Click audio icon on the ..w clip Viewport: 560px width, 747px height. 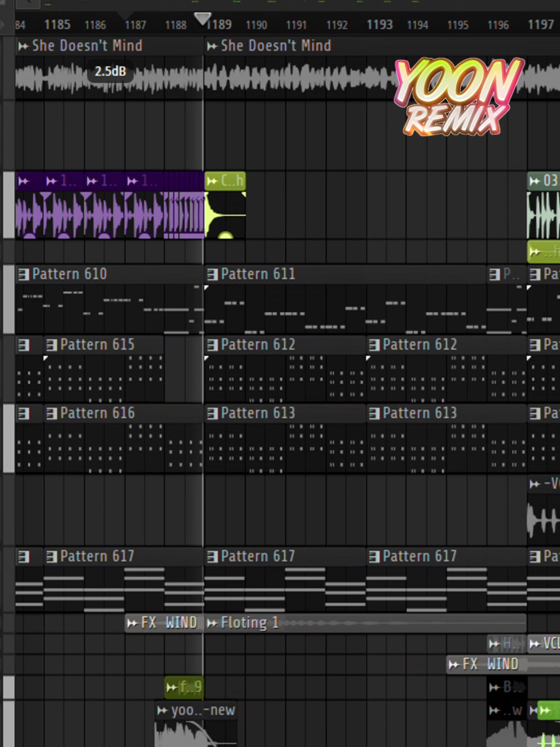(495, 710)
